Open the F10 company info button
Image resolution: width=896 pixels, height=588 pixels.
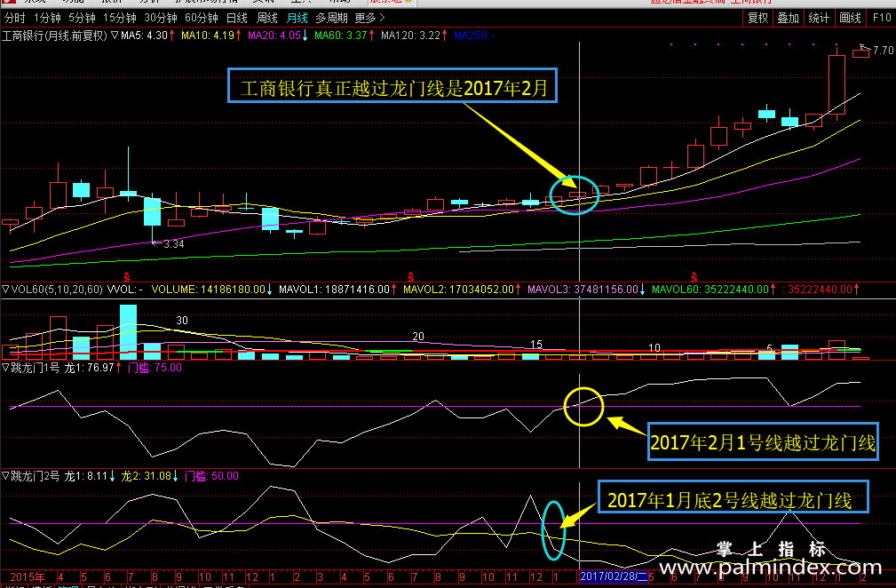[x=882, y=19]
